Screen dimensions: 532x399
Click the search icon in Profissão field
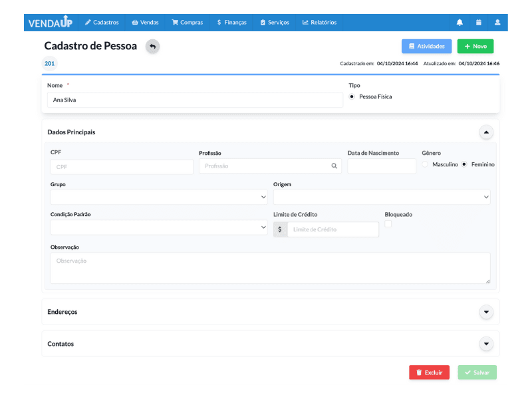[x=334, y=166]
